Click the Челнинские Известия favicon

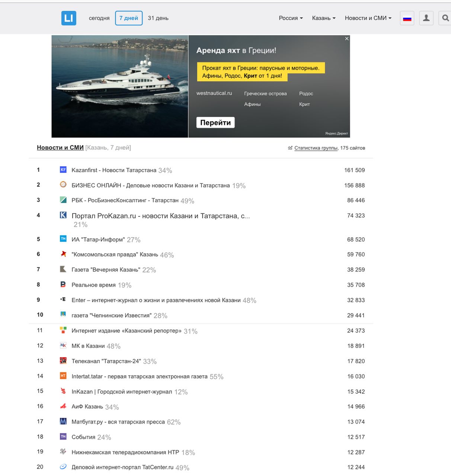(x=63, y=315)
